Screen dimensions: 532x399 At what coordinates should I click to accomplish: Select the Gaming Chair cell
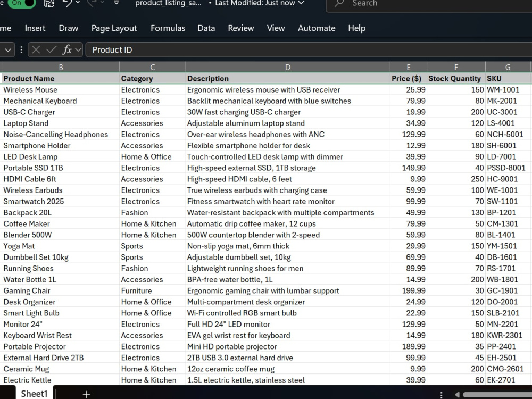[x=61, y=291]
